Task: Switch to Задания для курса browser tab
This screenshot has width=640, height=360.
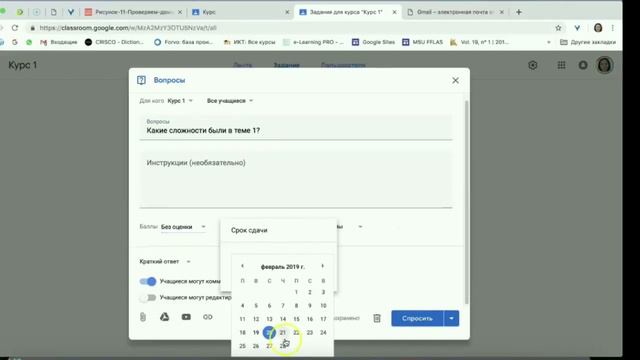Action: 348,12
